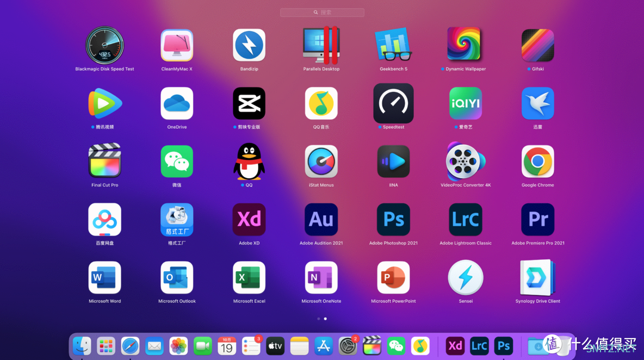Viewport: 644px width, 360px height.
Task: Open System Preferences in the Dock
Action: tap(348, 346)
